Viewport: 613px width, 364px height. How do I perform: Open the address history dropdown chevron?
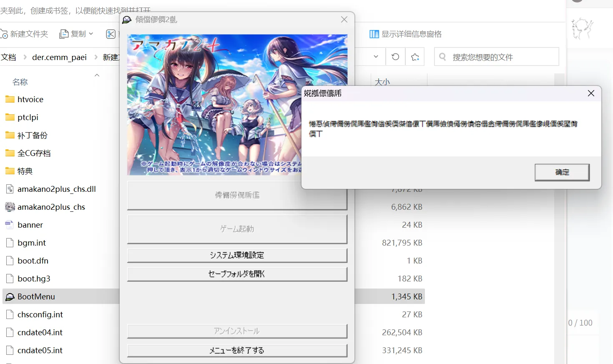tap(376, 57)
